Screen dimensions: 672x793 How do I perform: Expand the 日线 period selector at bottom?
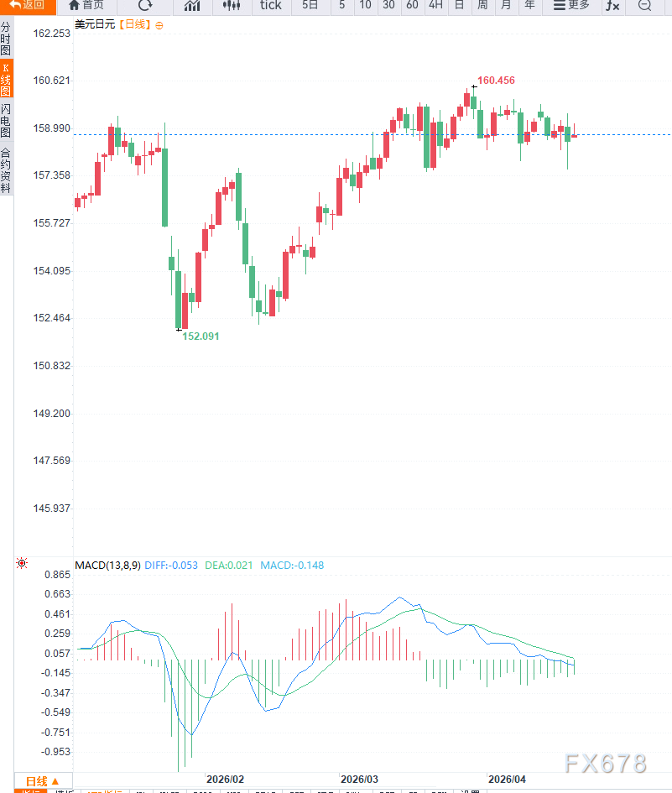click(x=42, y=780)
